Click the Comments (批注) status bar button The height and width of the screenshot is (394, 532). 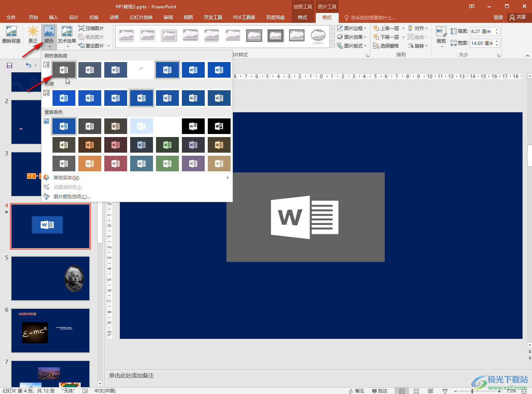pyautogui.click(x=380, y=391)
